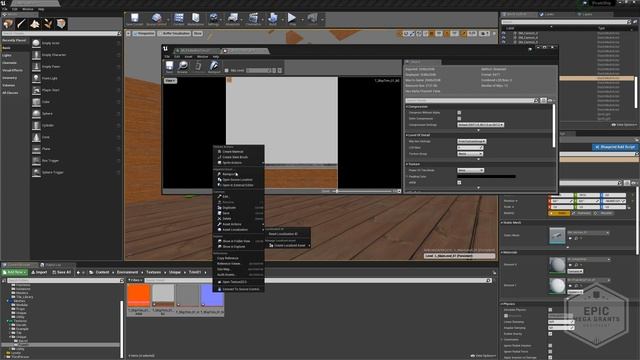
Task: Open Cinematics in main toolbar
Action: point(253,19)
